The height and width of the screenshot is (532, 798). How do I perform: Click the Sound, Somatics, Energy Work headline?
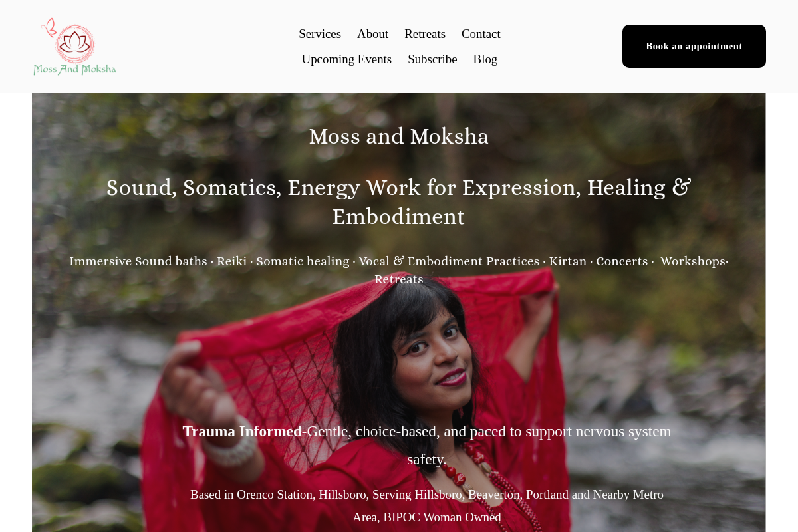click(399, 202)
